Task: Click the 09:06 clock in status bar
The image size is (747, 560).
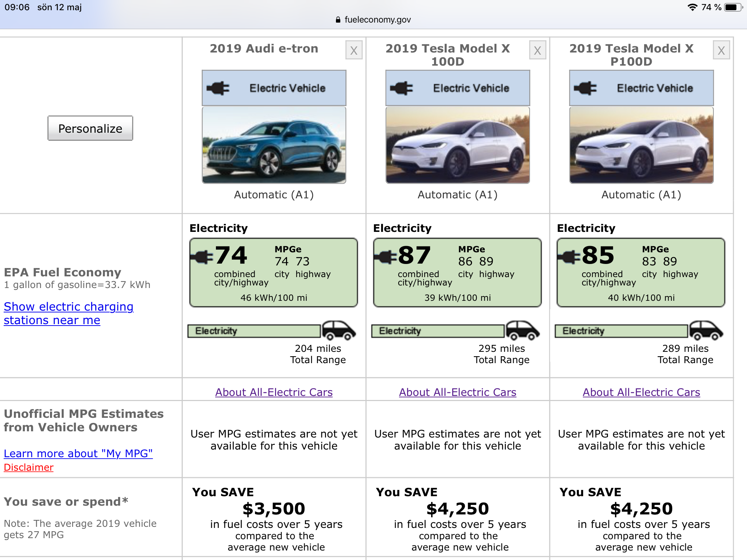Action: 17,7
